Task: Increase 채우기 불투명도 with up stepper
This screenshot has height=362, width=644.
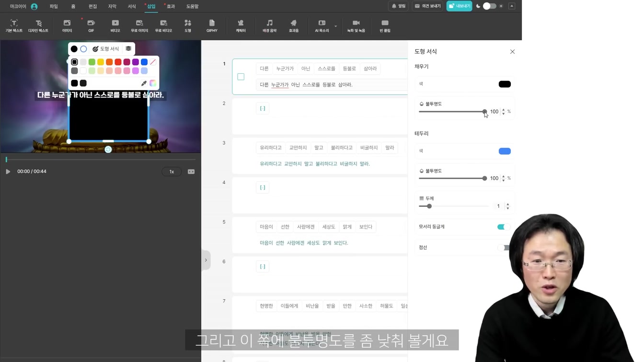Action: pos(504,110)
